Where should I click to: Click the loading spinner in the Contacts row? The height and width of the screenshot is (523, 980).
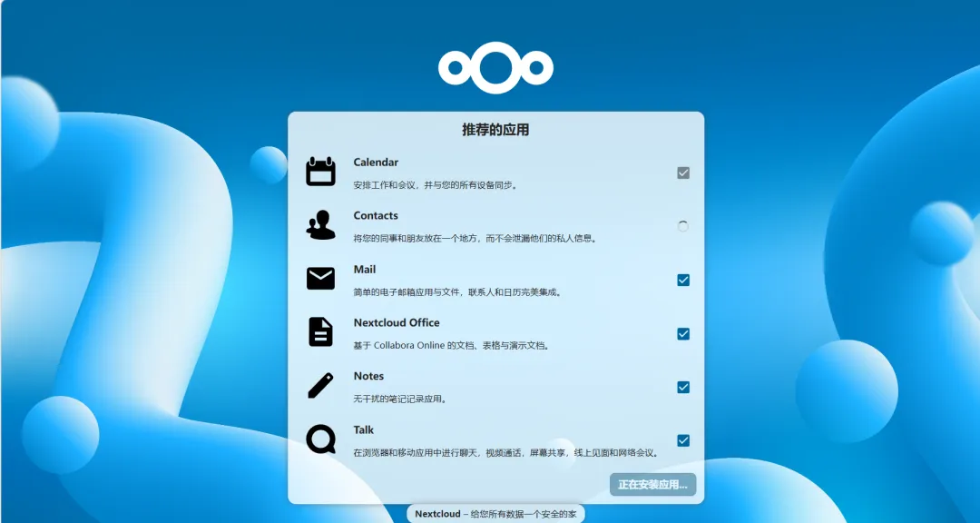pos(683,226)
